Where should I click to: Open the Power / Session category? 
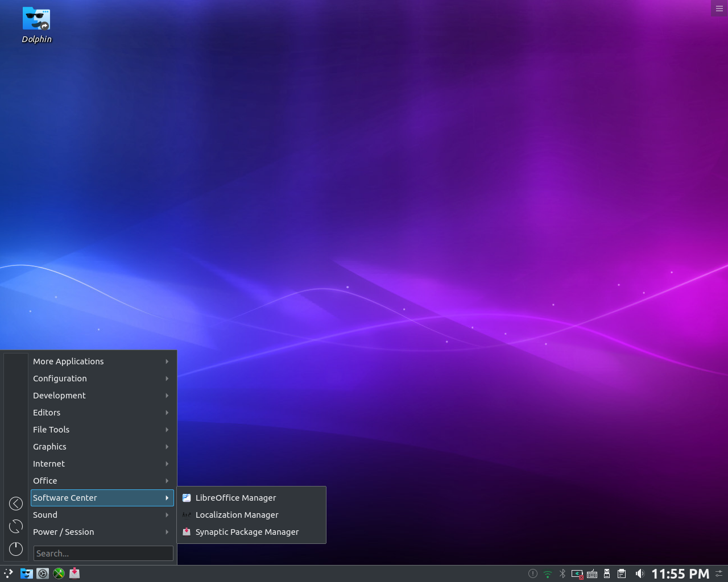102,532
